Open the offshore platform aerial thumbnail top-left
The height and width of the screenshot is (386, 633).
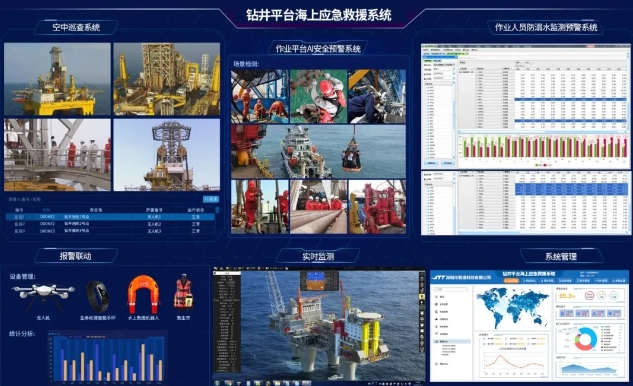click(x=57, y=79)
